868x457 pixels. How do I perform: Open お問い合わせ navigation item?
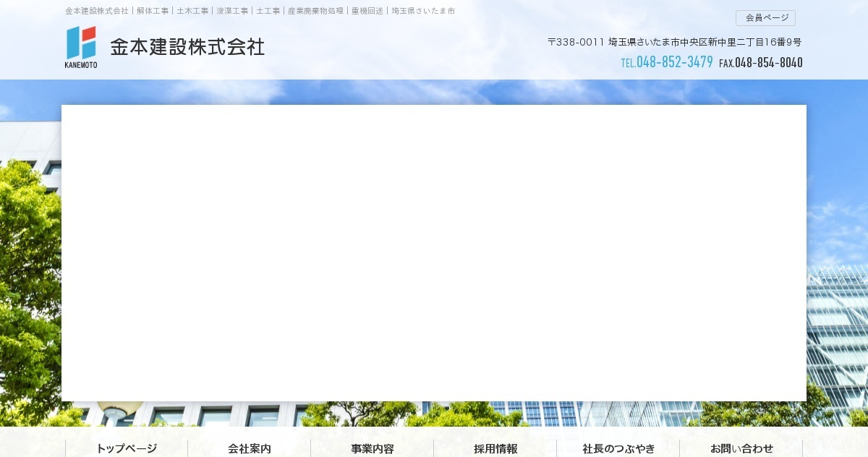741,448
